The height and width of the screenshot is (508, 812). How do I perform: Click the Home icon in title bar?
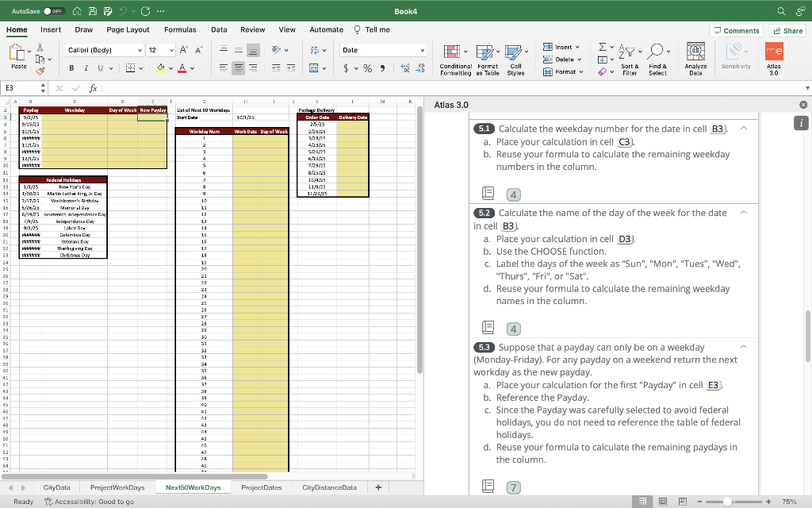click(77, 11)
